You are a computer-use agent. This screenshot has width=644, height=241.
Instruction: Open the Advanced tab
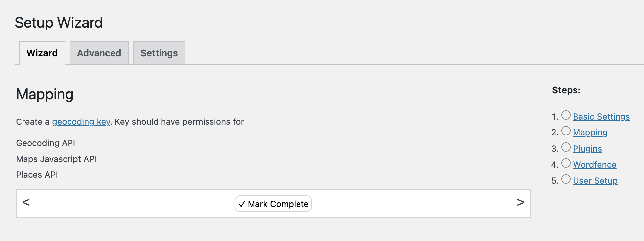click(x=99, y=53)
